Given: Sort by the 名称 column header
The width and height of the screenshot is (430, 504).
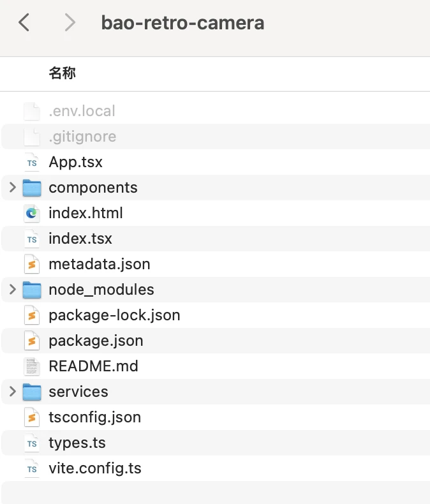Looking at the screenshot, I should tap(62, 73).
